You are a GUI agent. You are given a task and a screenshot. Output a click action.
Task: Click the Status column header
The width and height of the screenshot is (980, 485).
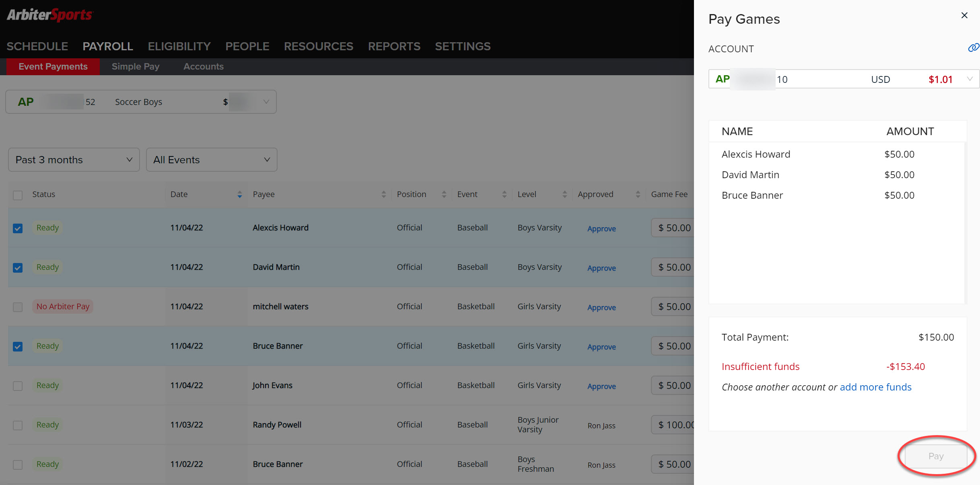click(x=44, y=194)
